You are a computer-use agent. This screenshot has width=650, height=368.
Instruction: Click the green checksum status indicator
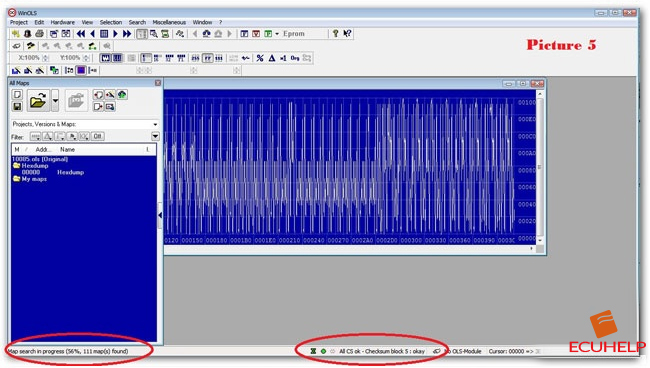coord(323,351)
